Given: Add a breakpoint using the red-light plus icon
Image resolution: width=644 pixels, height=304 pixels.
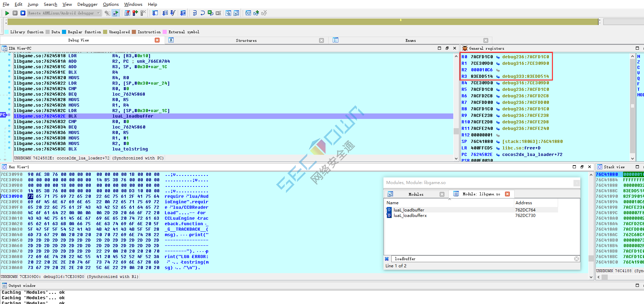Looking at the screenshot, I should point(135,13).
